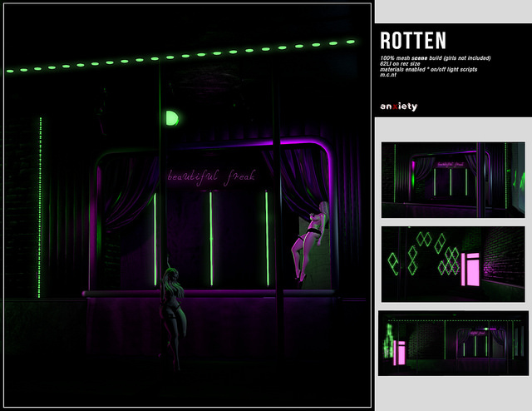Click the '100% mesh scene build' description line
Viewport: 532px width, 411px height.
point(436,58)
